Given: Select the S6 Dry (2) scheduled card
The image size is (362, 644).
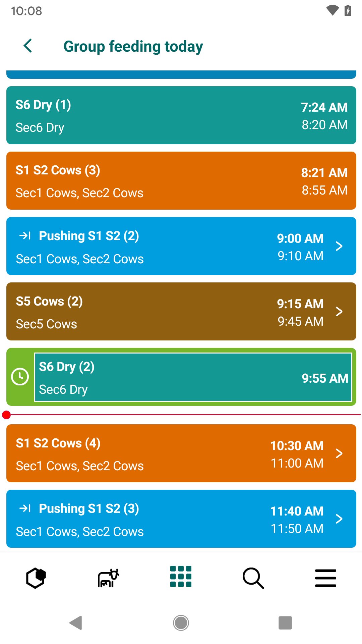Looking at the screenshot, I should pyautogui.click(x=193, y=377).
